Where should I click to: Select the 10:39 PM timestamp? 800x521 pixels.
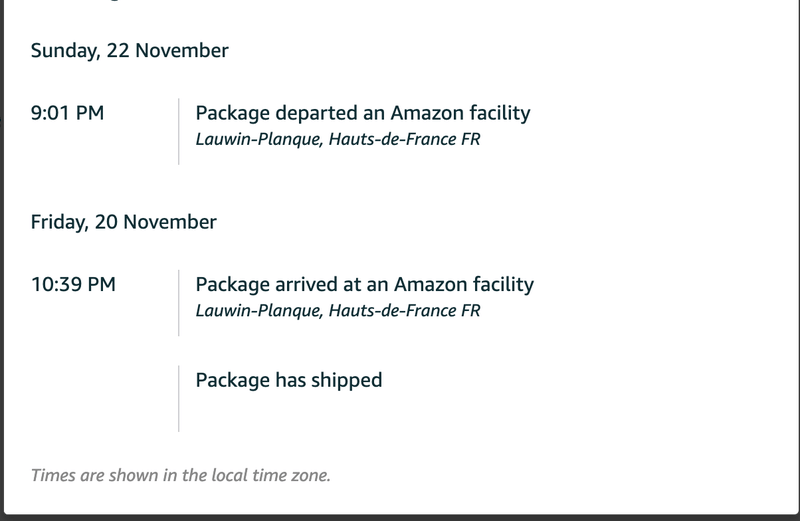tap(73, 284)
